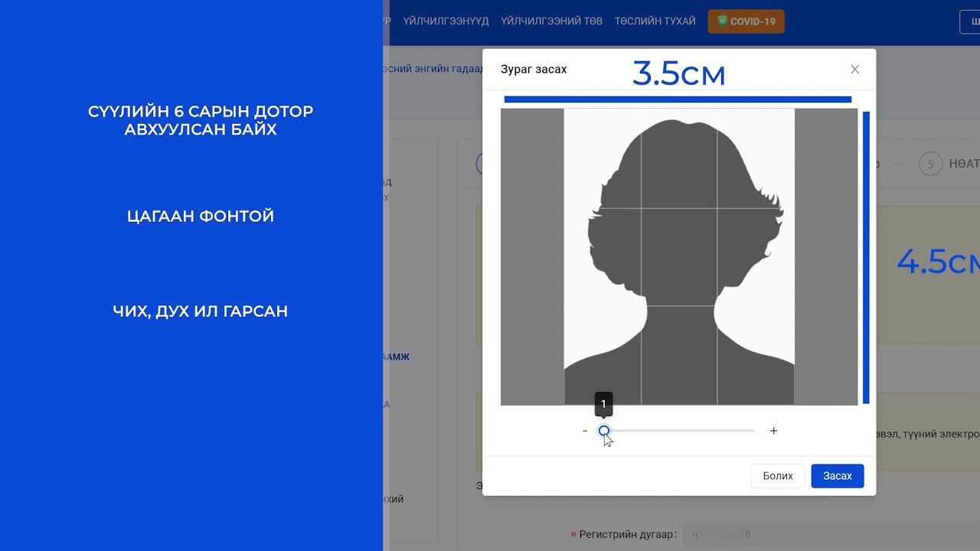Image resolution: width=980 pixels, height=551 pixels.
Task: Click the Регистрийн дугаар input field
Action: click(x=831, y=534)
